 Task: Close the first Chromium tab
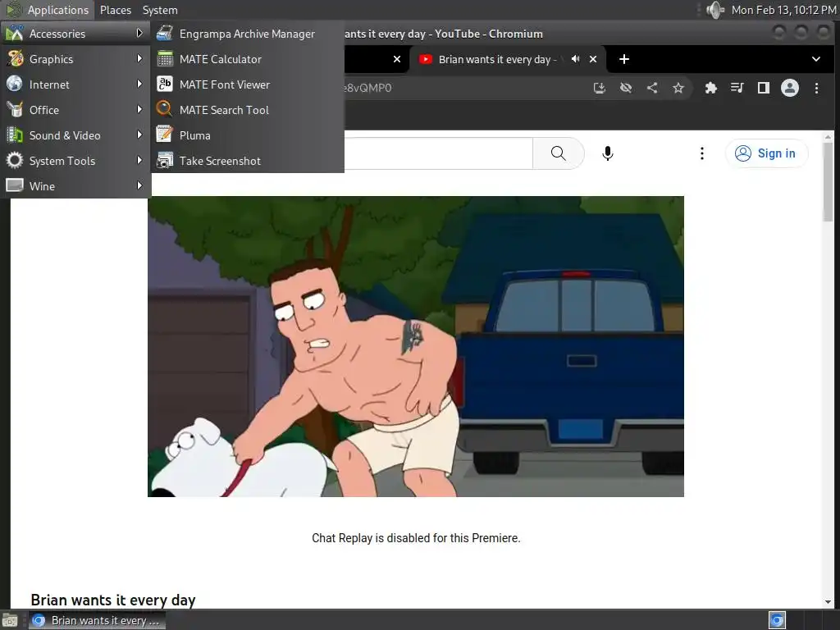point(397,59)
